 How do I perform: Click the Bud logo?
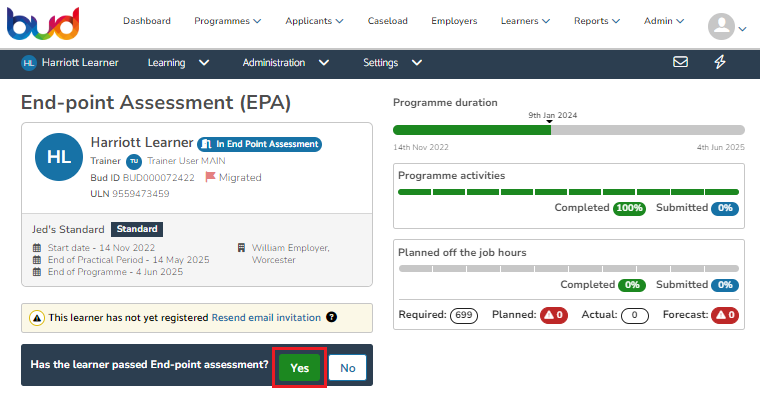click(43, 24)
